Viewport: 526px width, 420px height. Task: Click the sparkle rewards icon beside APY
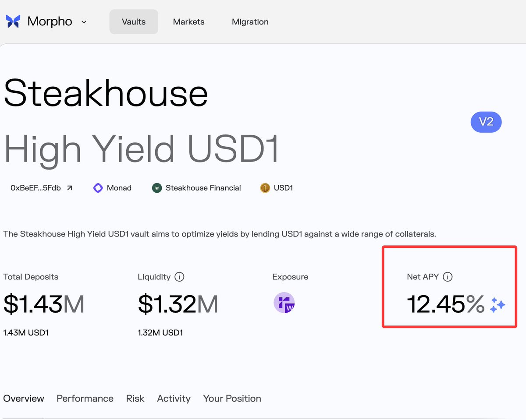(498, 305)
